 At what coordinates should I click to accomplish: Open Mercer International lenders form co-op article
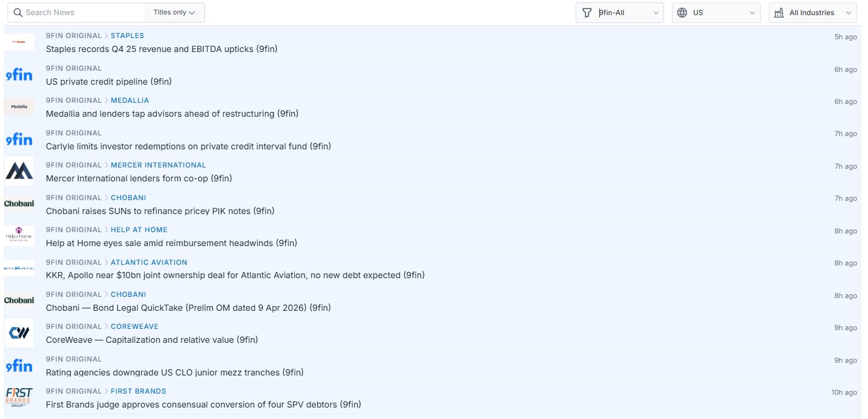pos(139,178)
